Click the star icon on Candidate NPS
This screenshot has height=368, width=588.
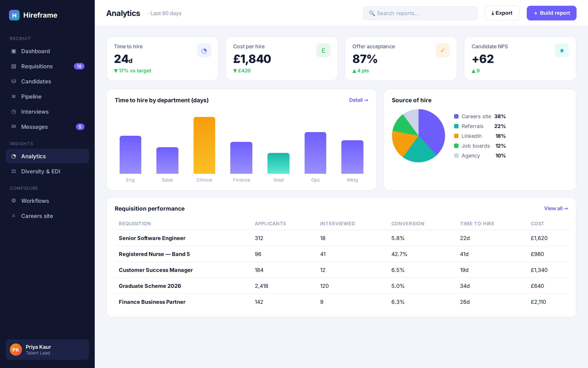coord(562,50)
